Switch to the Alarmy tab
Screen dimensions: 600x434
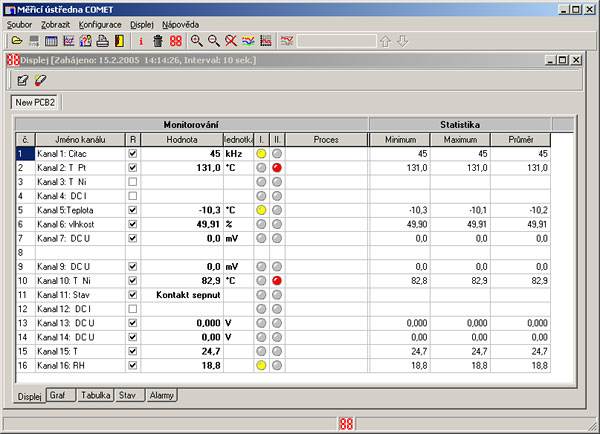pyautogui.click(x=161, y=396)
